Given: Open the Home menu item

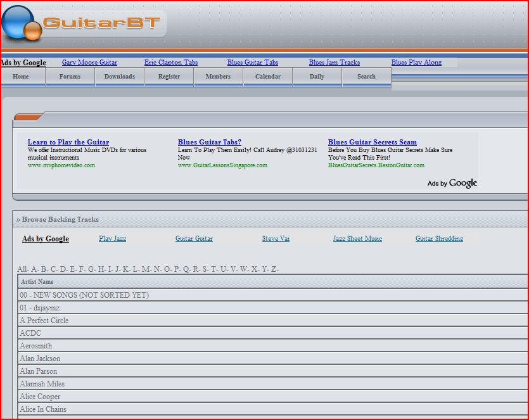Looking at the screenshot, I should tap(20, 77).
